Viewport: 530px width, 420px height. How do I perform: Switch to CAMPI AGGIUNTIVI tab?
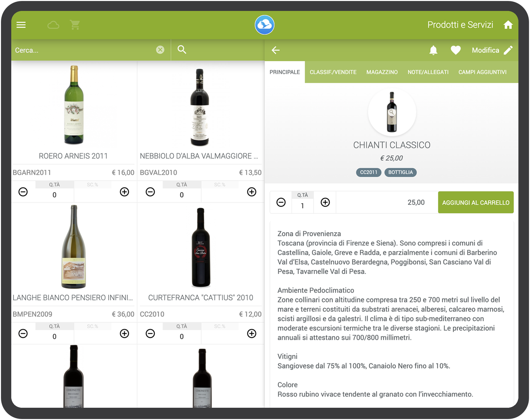[x=482, y=72]
